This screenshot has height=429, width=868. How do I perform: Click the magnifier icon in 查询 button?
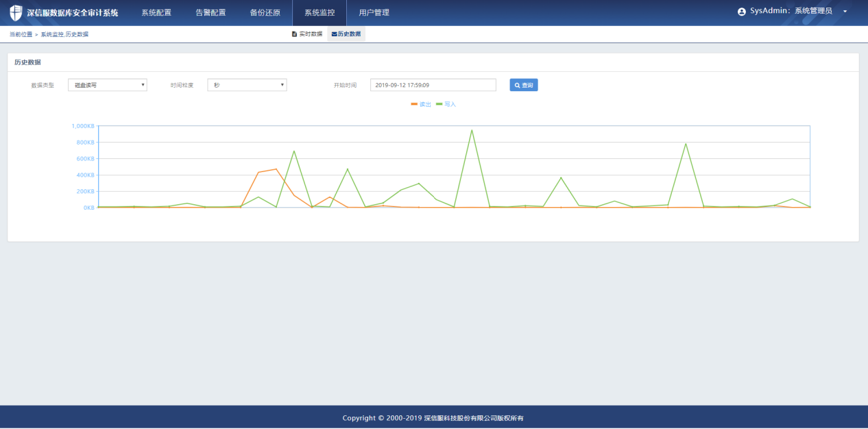pos(517,85)
